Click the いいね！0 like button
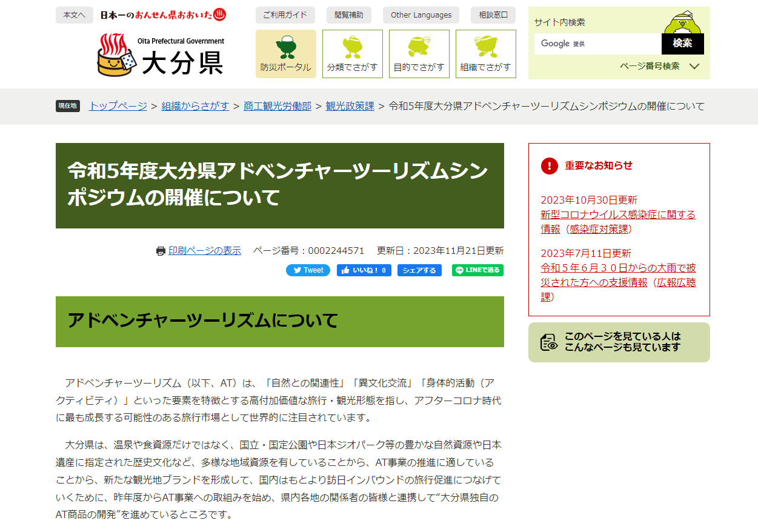The height and width of the screenshot is (532, 758). click(364, 270)
